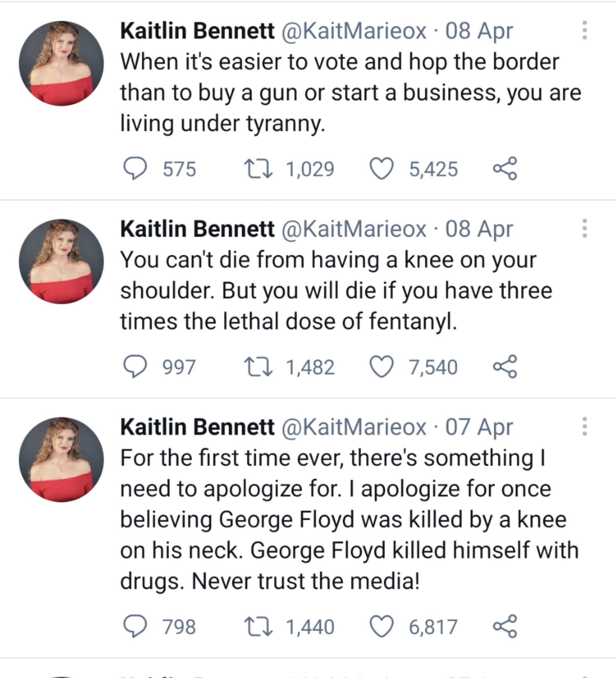Open Kaitlin Bennett's avatar on first tweet

(x=61, y=64)
